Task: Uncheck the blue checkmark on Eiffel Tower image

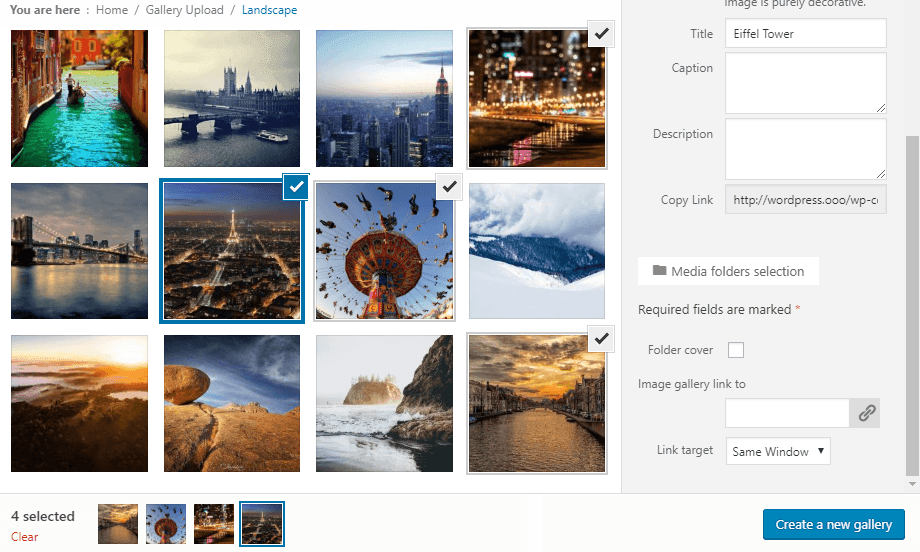Action: pyautogui.click(x=295, y=187)
